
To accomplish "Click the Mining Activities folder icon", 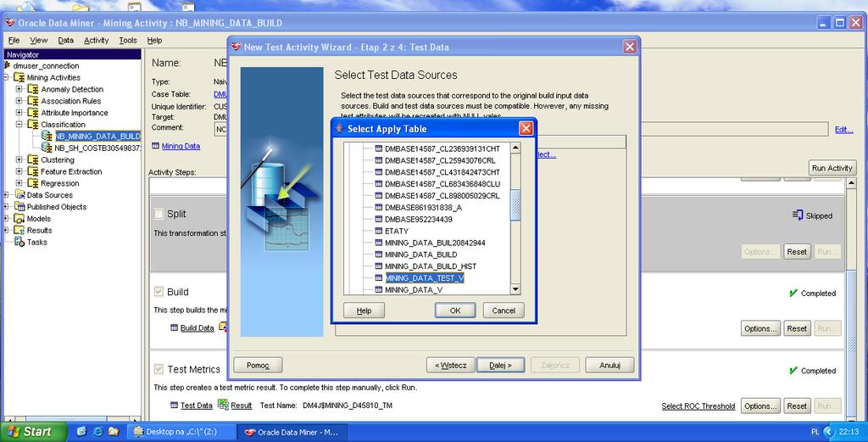I will tap(19, 77).
